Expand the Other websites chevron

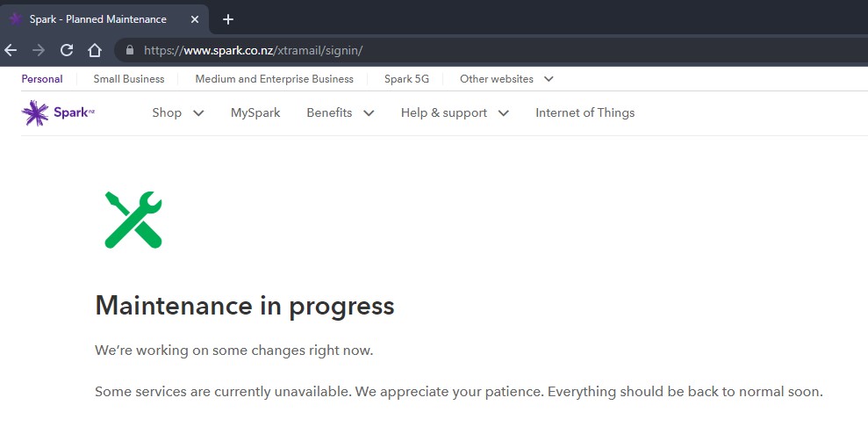[x=549, y=79]
